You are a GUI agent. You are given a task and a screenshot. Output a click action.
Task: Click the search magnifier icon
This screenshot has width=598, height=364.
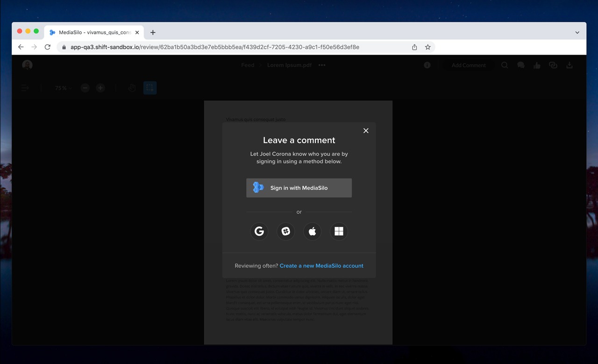point(505,65)
